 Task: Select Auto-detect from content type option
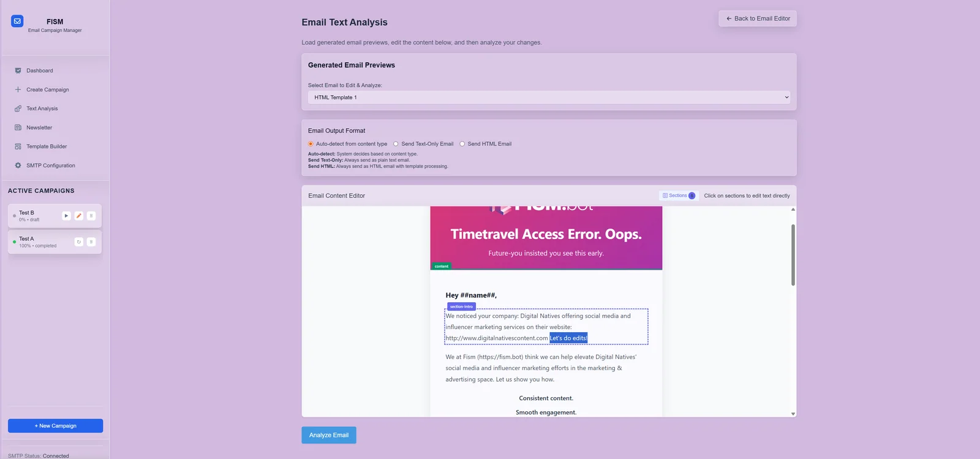click(x=311, y=144)
